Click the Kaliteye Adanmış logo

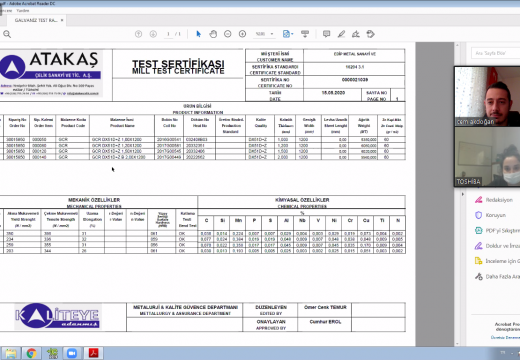(x=57, y=316)
